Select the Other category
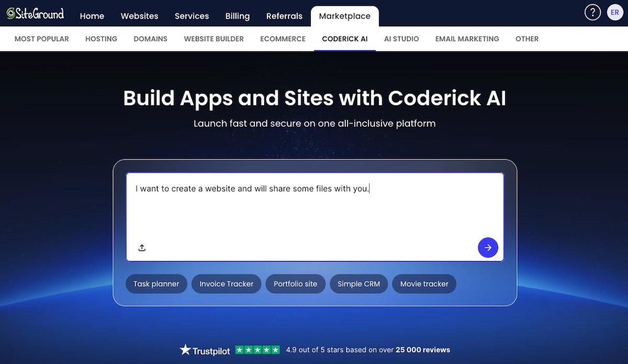Viewport: 628px width, 364px height. pyautogui.click(x=527, y=39)
